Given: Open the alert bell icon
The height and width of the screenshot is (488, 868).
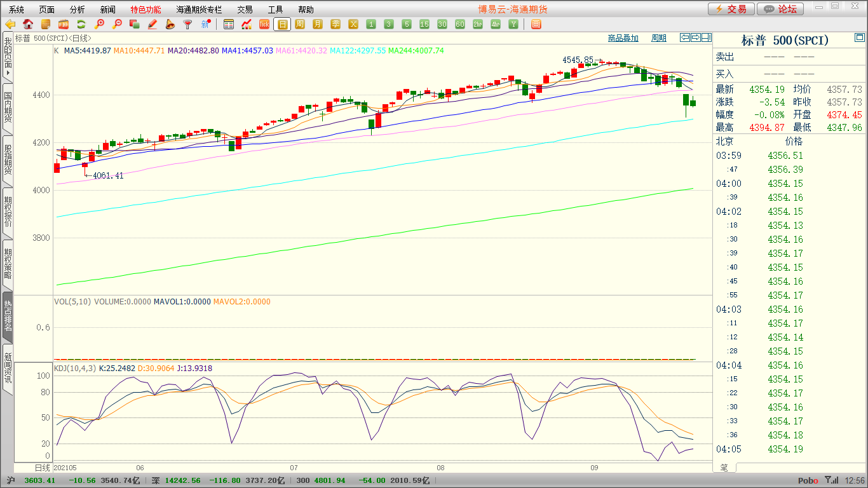Looking at the screenshot, I should click(170, 24).
